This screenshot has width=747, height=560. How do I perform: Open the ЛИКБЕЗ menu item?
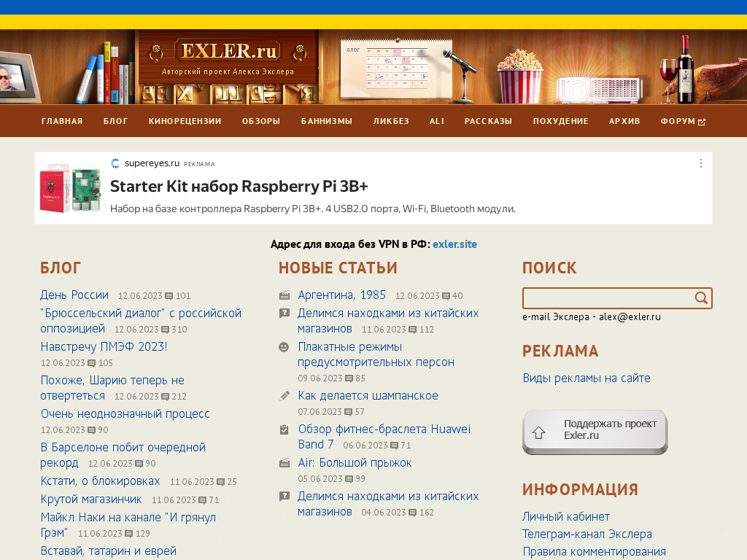point(391,122)
